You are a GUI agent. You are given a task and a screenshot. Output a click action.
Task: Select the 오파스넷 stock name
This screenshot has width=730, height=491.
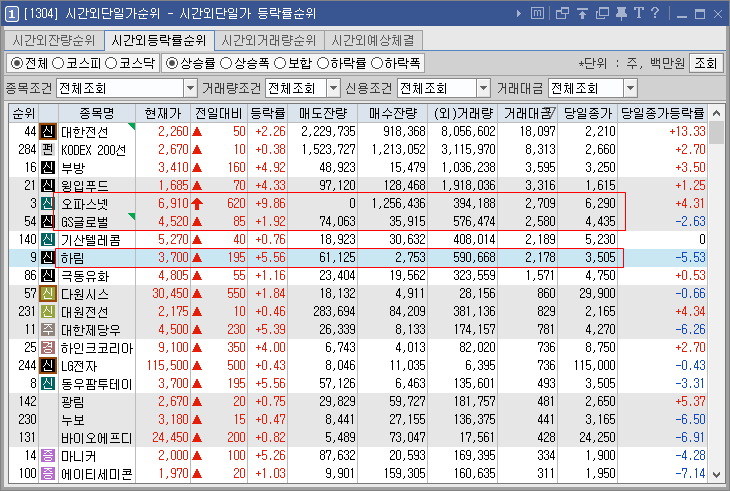tap(85, 204)
